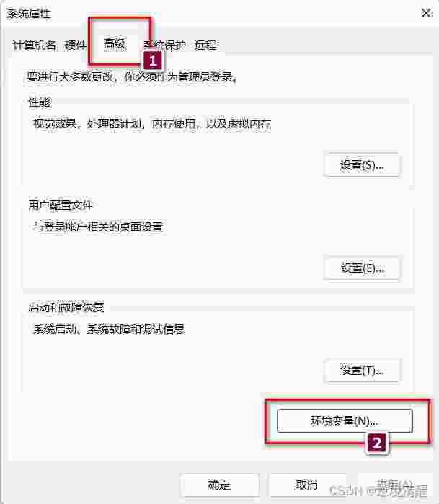The height and width of the screenshot is (504, 439).
Task: Switch to the 计算机名 tab
Action: (x=34, y=45)
